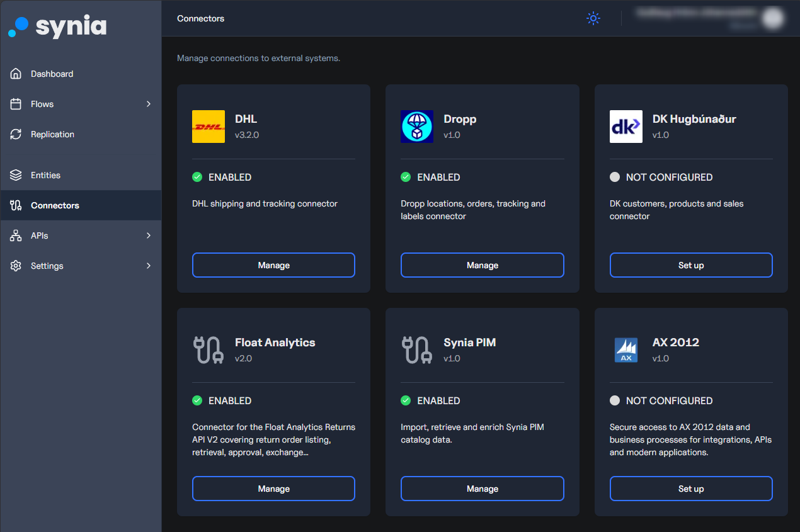Click the Connectors page header title
Screen dimensions: 800x532
(201, 18)
